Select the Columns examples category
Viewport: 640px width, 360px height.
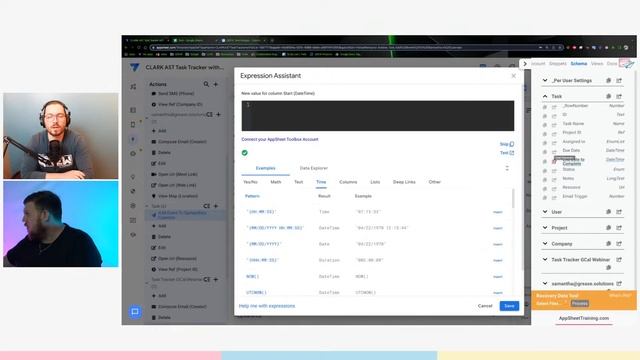(x=348, y=182)
